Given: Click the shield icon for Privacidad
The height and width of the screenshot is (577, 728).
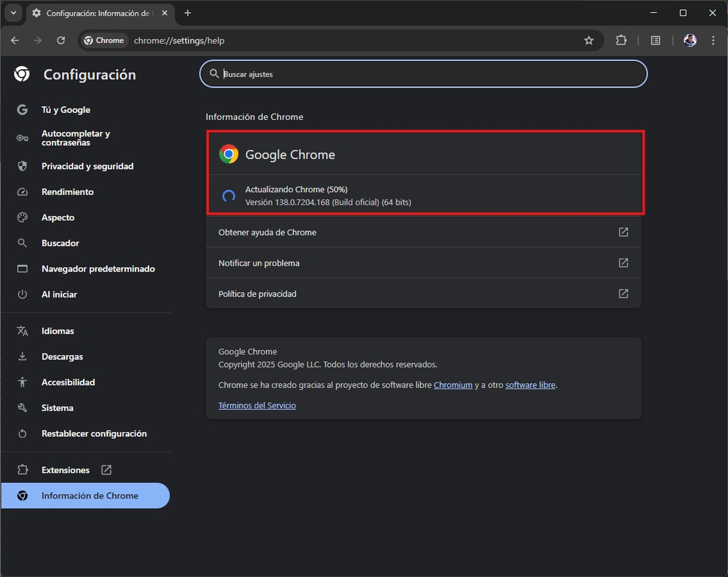Looking at the screenshot, I should (22, 166).
